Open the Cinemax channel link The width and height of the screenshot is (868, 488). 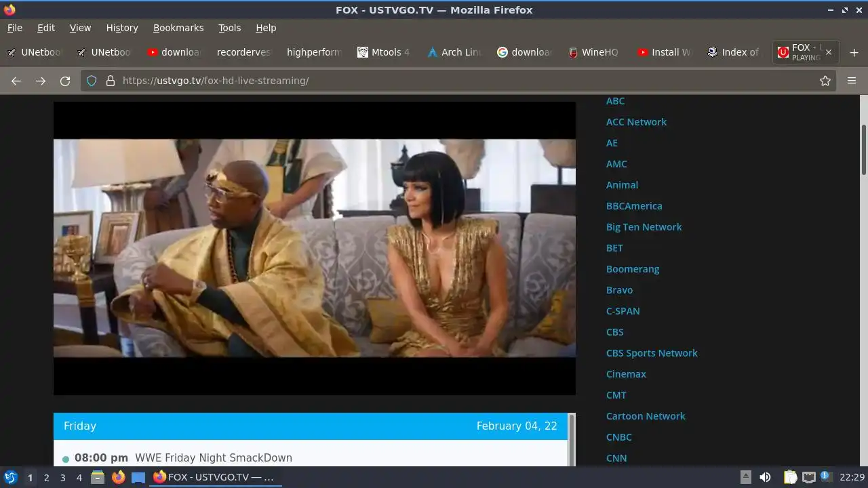[626, 374]
